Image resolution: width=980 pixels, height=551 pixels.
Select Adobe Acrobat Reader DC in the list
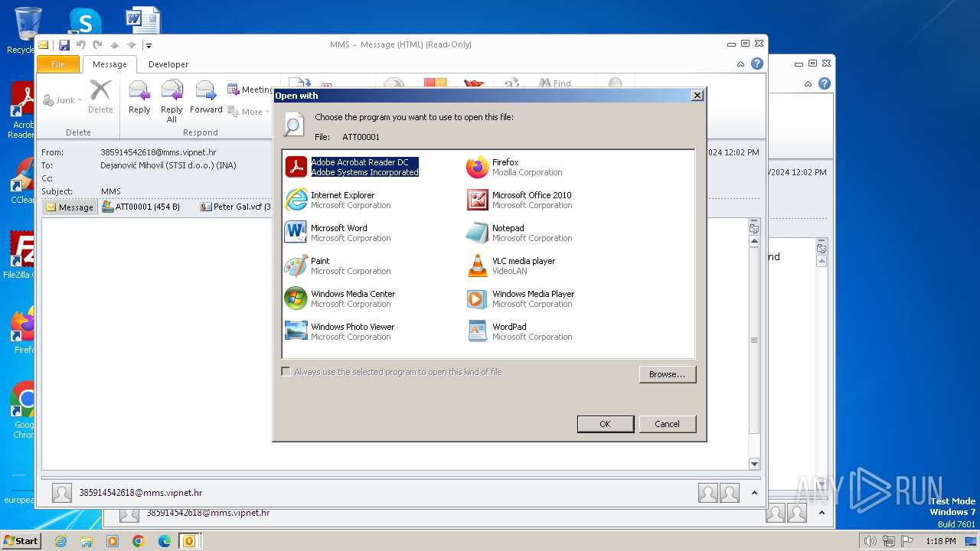[353, 167]
